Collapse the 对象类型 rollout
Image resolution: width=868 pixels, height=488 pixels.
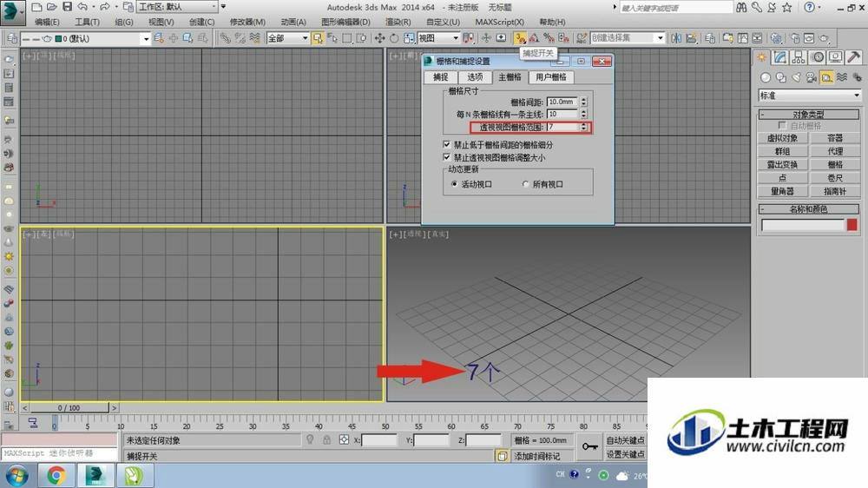tap(809, 114)
